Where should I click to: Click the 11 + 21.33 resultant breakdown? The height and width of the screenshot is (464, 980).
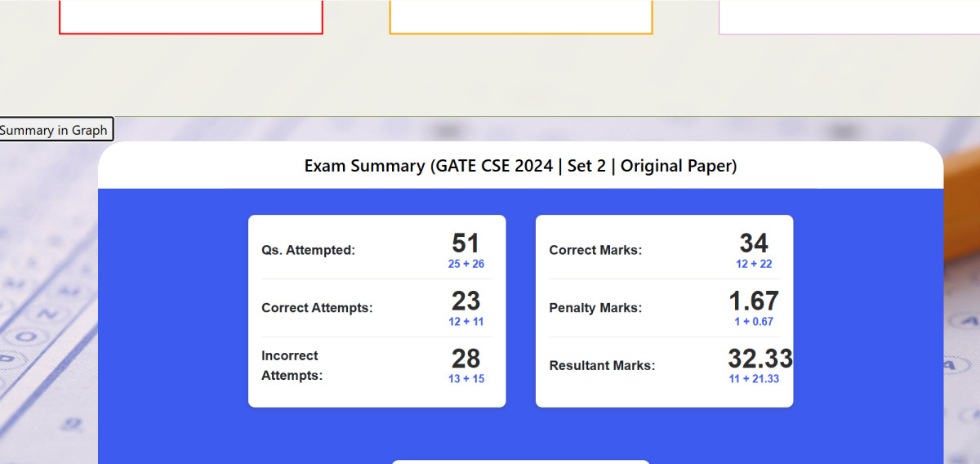pos(754,379)
